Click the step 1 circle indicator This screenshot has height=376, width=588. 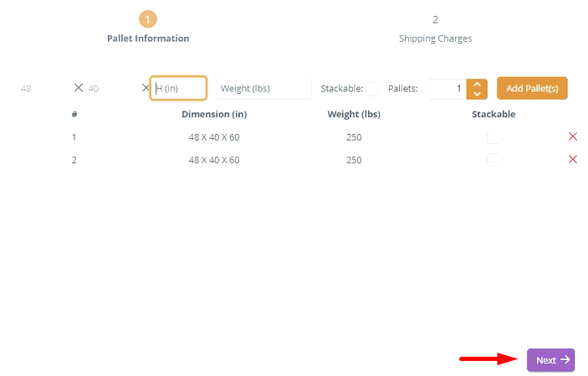(x=148, y=19)
